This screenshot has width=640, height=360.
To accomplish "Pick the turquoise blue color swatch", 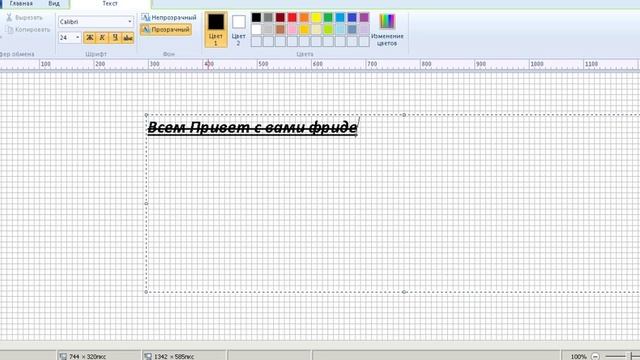I will 340,18.
